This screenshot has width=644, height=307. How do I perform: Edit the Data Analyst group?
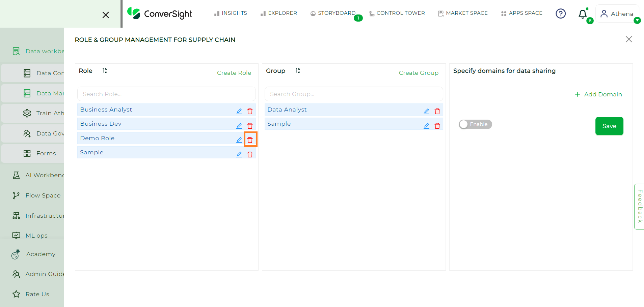click(427, 111)
